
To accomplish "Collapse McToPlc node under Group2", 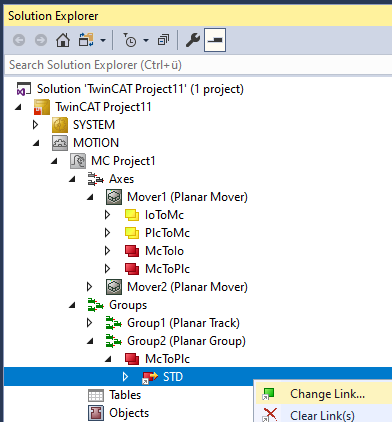I will pos(109,359).
